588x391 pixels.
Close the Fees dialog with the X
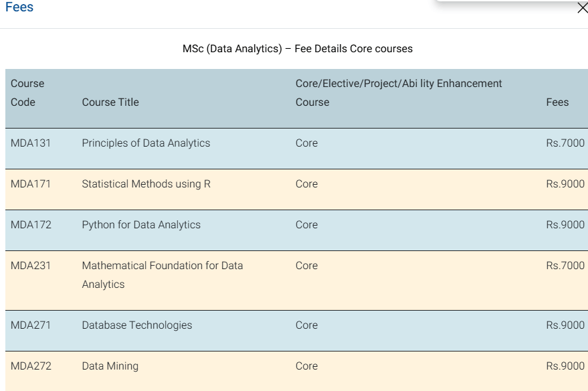point(581,9)
